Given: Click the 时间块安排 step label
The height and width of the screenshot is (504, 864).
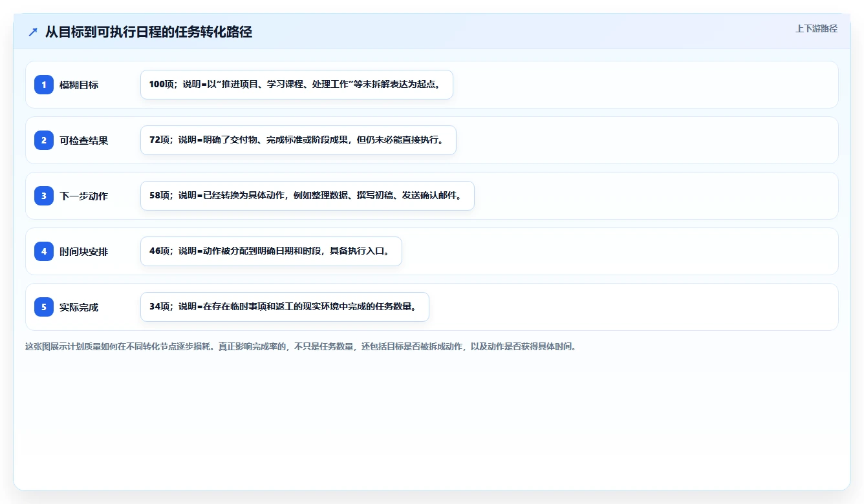Looking at the screenshot, I should pos(84,251).
